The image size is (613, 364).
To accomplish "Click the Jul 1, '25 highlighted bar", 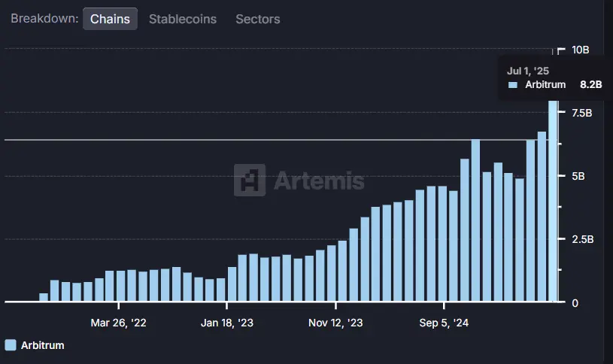I will [553, 201].
